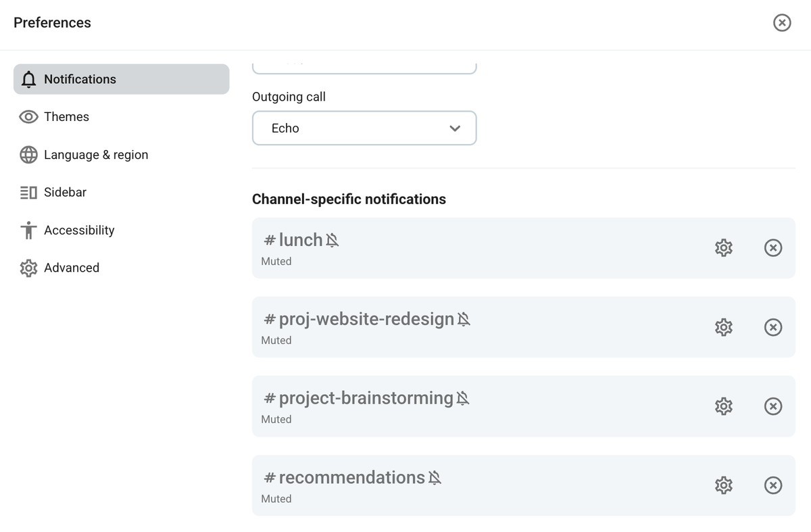Click the hash symbol before project-brainstorming
The image size is (811, 532).
[270, 397]
